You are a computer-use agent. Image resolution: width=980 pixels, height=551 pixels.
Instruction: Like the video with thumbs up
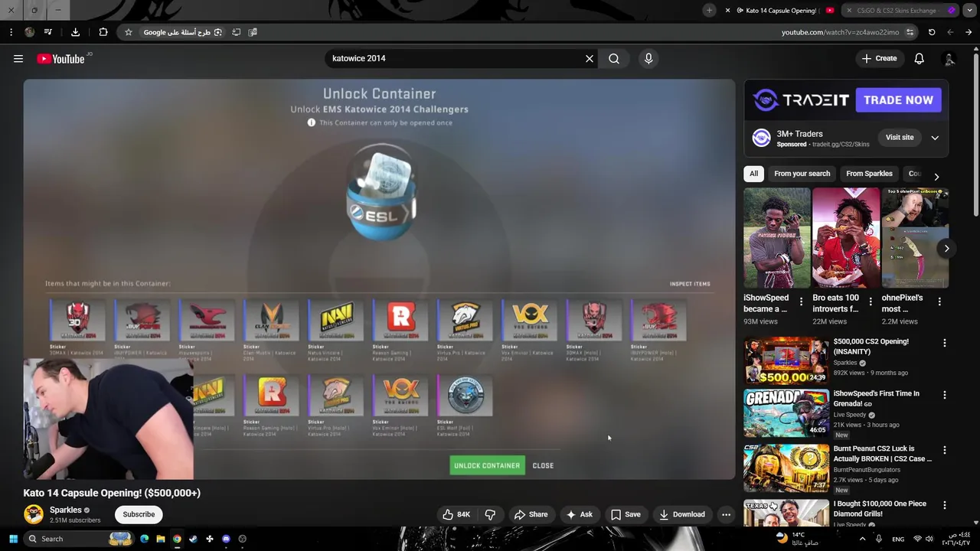[x=456, y=514]
